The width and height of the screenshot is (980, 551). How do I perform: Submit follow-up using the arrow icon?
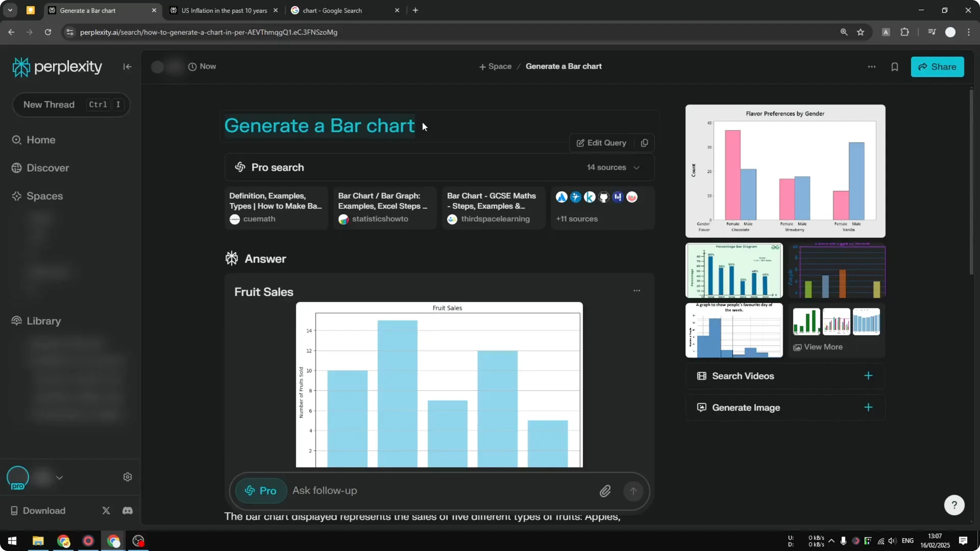point(633,491)
